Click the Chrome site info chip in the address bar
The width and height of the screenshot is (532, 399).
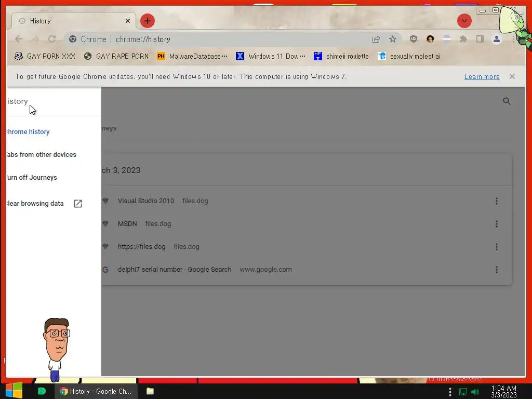click(x=88, y=39)
